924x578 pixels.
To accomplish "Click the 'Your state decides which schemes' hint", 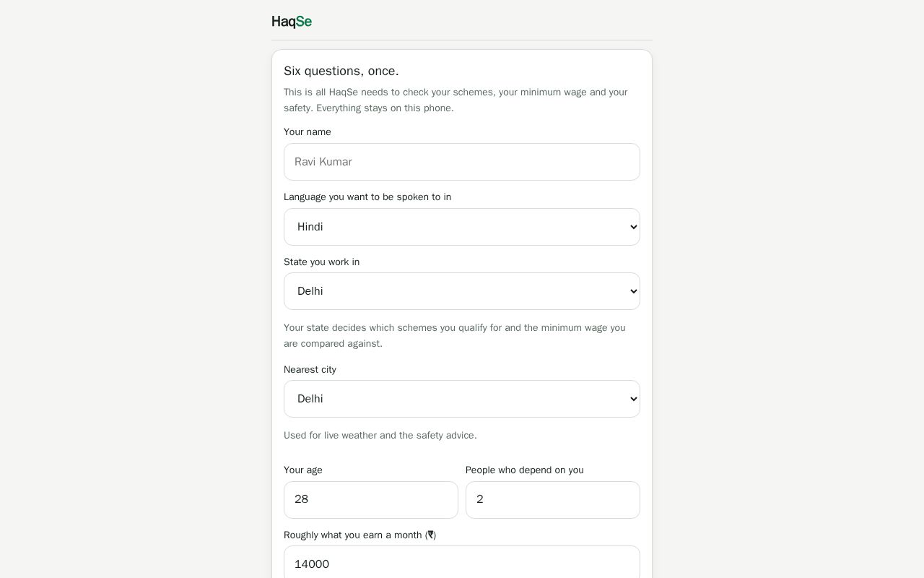I will (x=455, y=336).
